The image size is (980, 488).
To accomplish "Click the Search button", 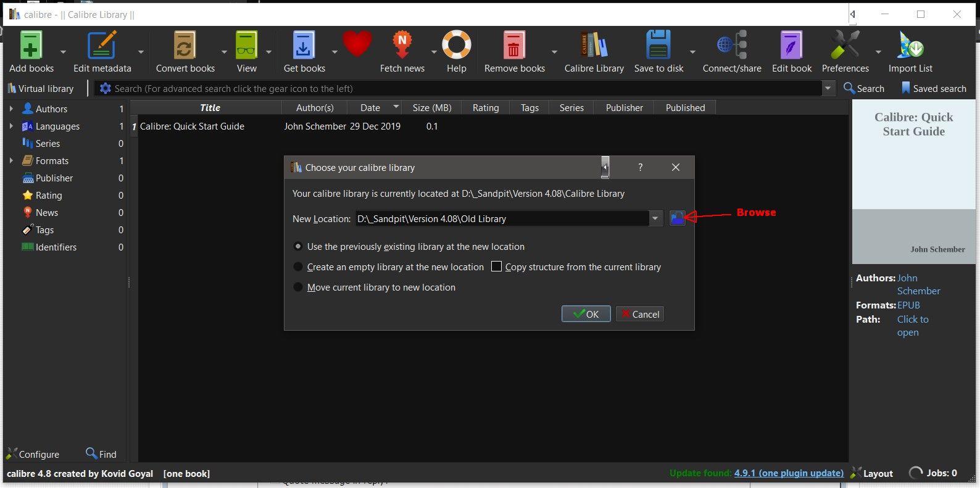I will (x=864, y=88).
